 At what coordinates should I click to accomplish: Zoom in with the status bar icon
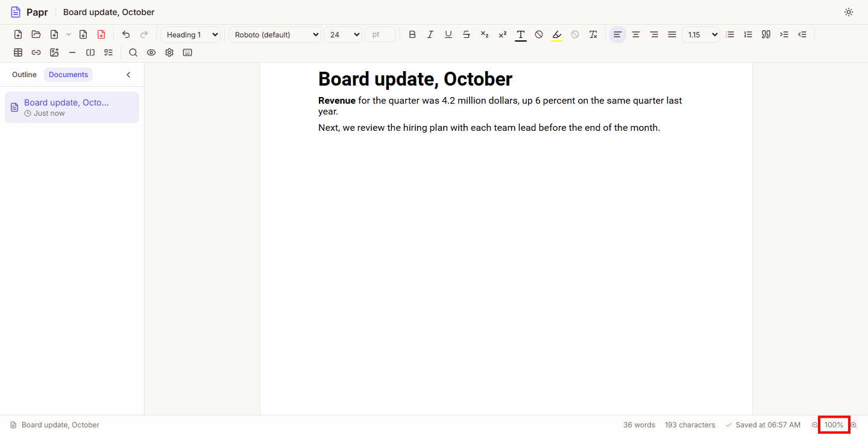854,425
